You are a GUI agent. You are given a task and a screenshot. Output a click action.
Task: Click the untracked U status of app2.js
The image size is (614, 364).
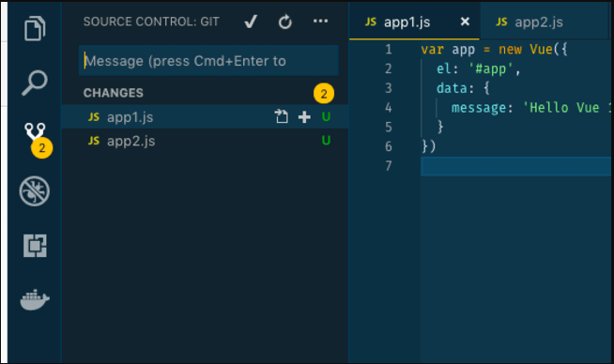coord(326,140)
